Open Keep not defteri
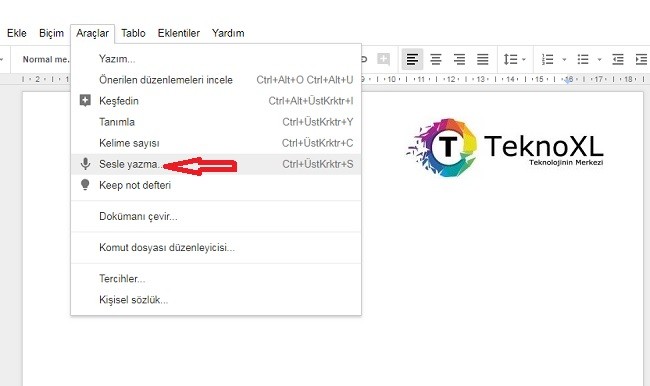Viewport: 650px width, 386px height. pyautogui.click(x=216, y=185)
